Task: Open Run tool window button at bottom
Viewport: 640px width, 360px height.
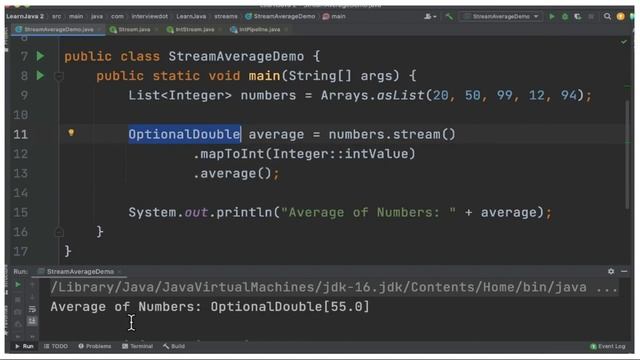Action: coord(24,346)
